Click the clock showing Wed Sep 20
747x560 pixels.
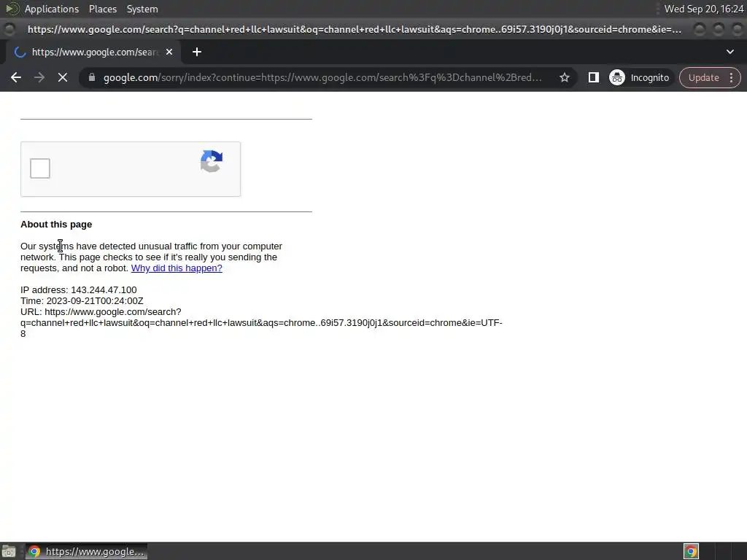pos(704,9)
